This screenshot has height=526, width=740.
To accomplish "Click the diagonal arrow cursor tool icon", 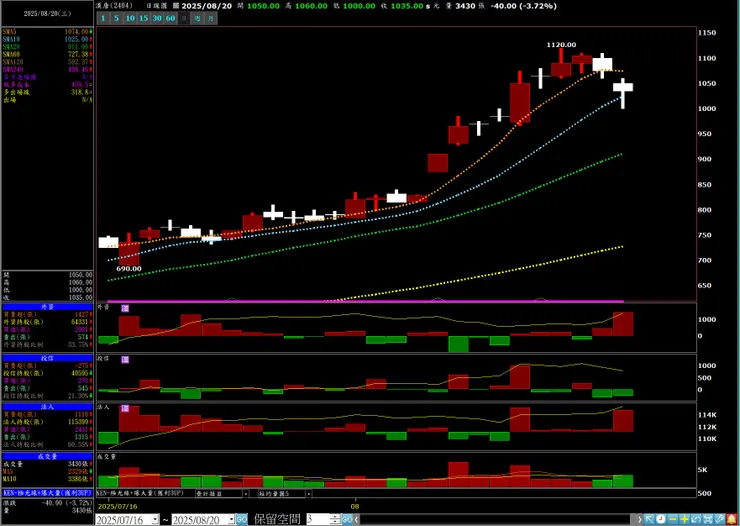I will (649, 519).
